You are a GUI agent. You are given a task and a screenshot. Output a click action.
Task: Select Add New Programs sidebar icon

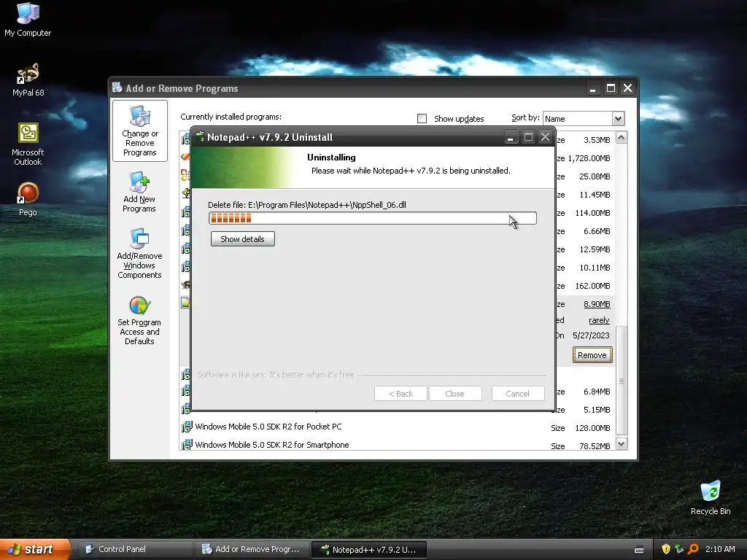click(x=139, y=192)
